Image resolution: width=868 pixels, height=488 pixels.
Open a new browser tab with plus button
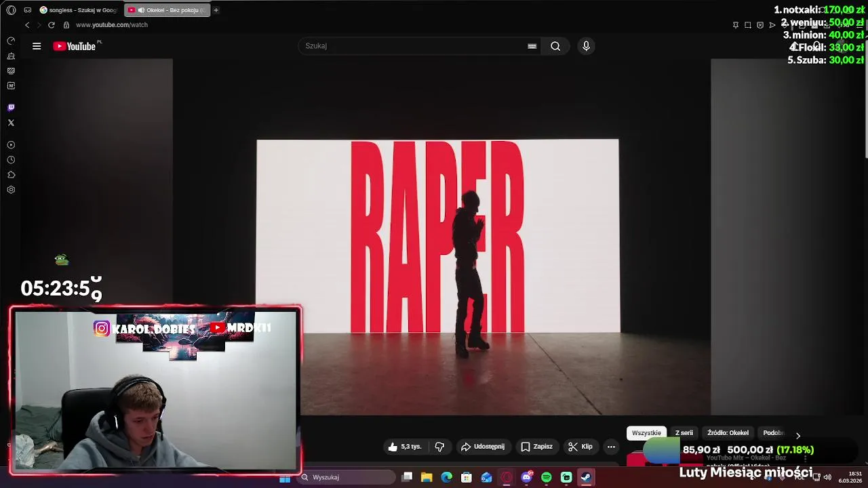pos(216,10)
